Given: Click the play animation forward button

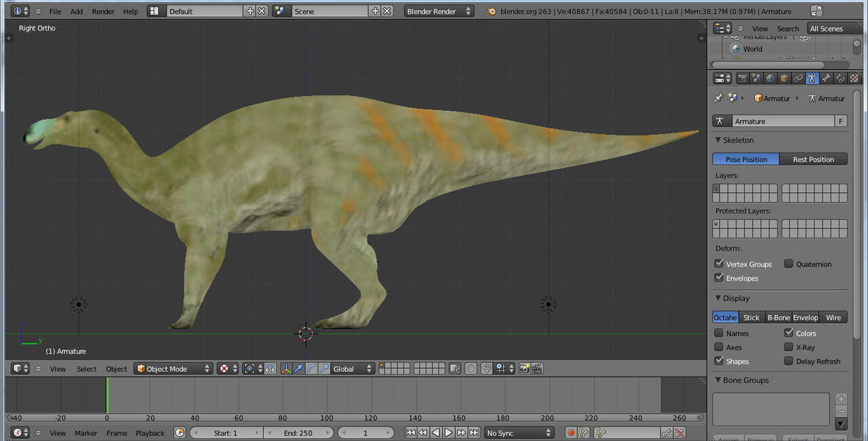Looking at the screenshot, I should (448, 433).
